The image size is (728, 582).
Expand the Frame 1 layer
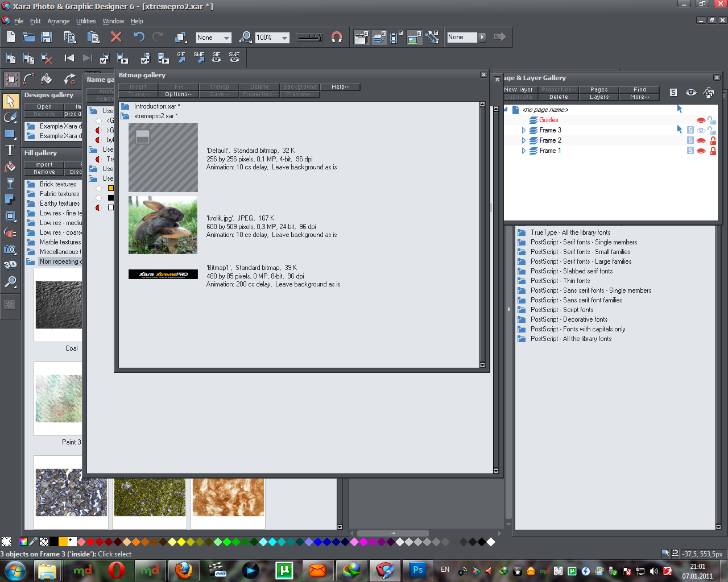pos(524,151)
